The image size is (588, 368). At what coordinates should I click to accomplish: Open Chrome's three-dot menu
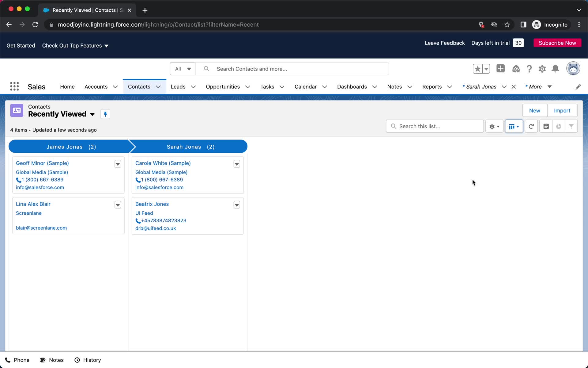pos(579,25)
